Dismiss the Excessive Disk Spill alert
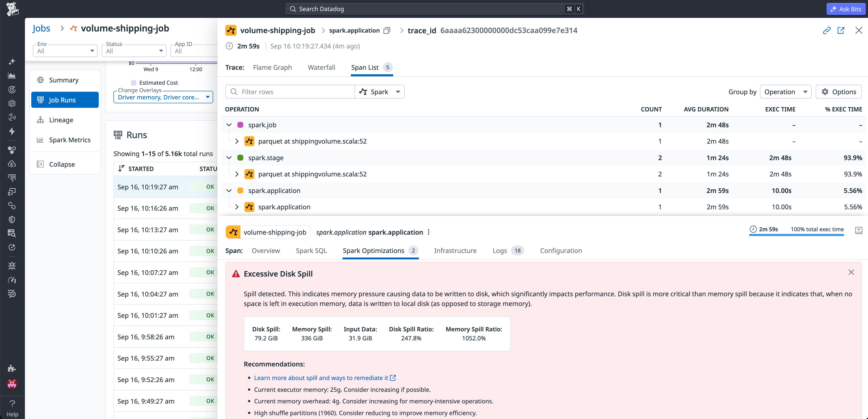 pyautogui.click(x=851, y=272)
